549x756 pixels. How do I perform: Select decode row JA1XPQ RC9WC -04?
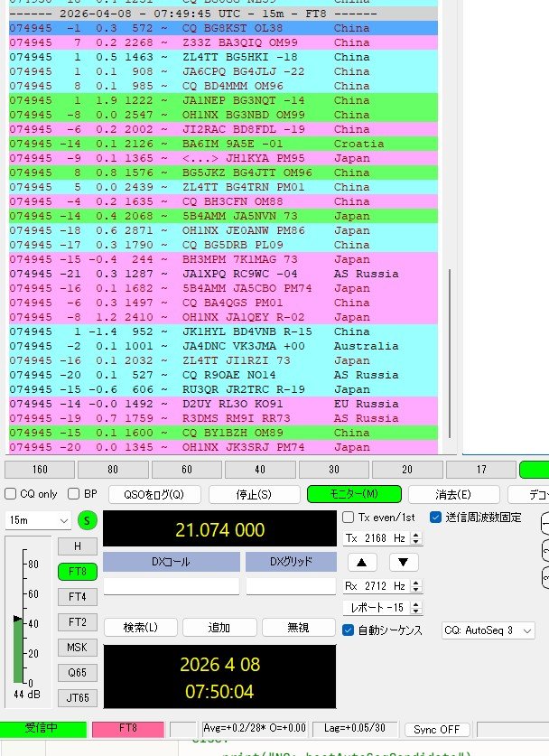coord(223,274)
